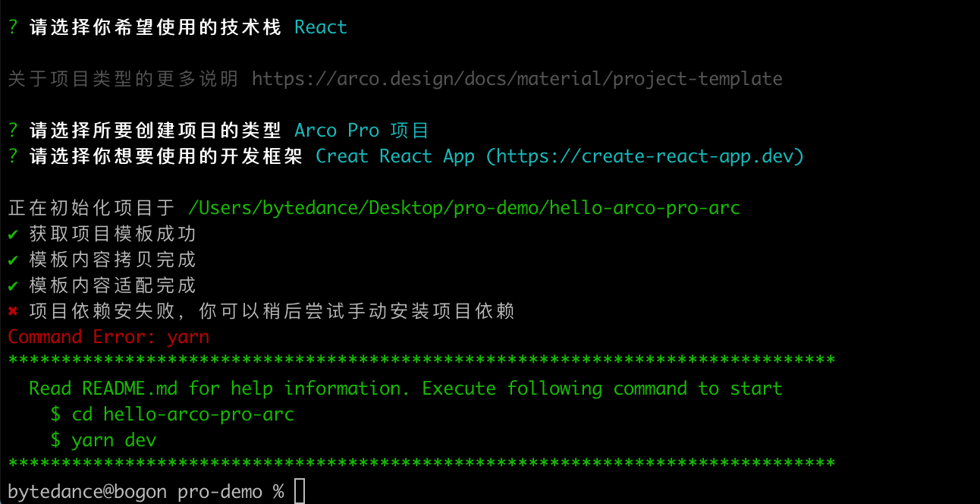Click the question mark before 请选择你想要使用的开发框架

[13, 156]
